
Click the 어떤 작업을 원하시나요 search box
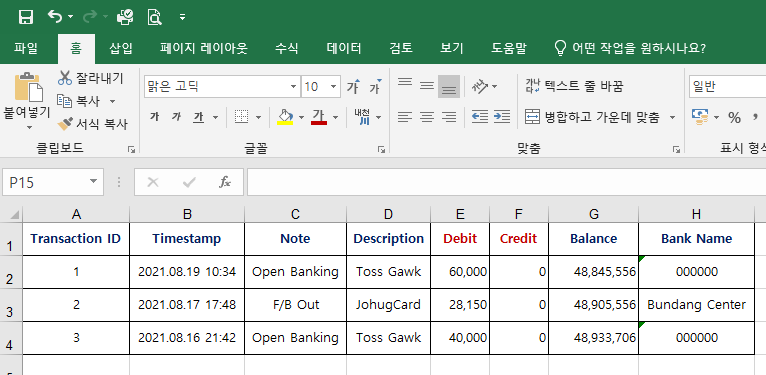pos(630,48)
